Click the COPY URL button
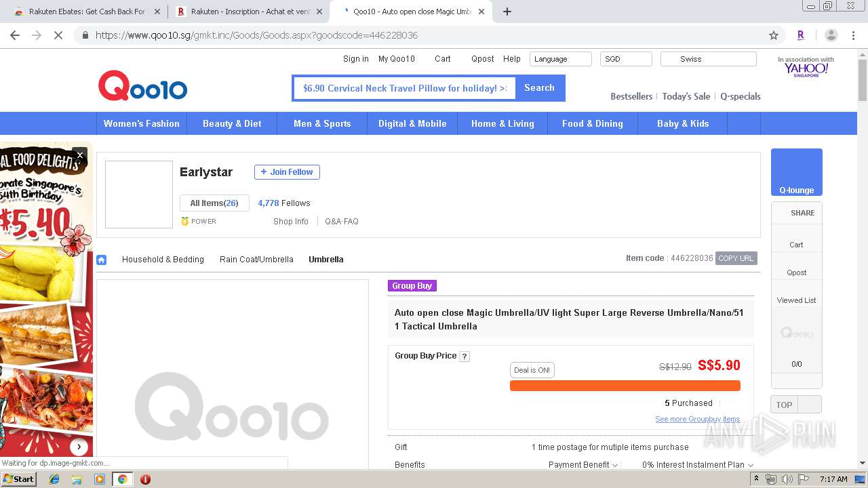The width and height of the screenshot is (868, 488). pyautogui.click(x=736, y=258)
